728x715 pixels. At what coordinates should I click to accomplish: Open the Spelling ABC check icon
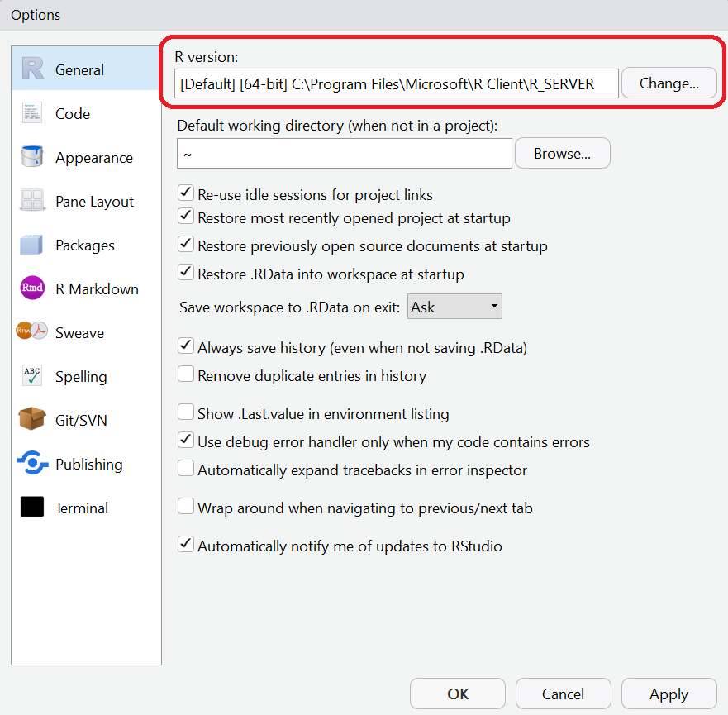(x=32, y=375)
